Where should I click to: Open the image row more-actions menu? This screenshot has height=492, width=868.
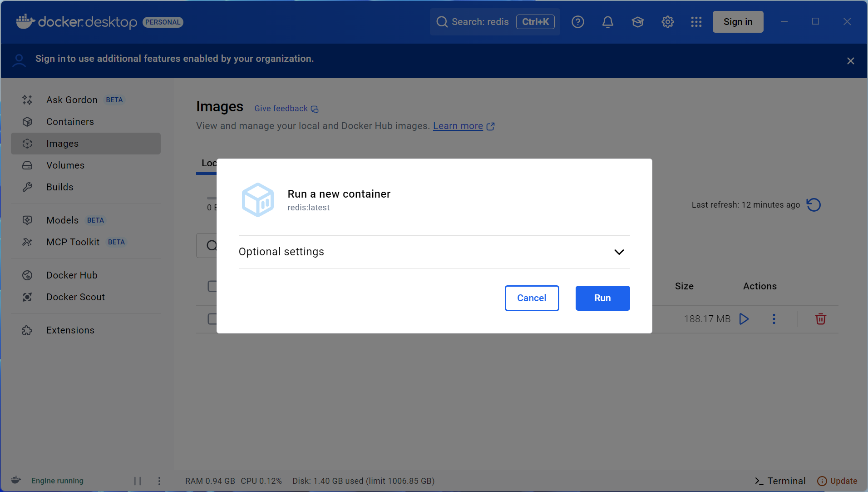(x=774, y=319)
